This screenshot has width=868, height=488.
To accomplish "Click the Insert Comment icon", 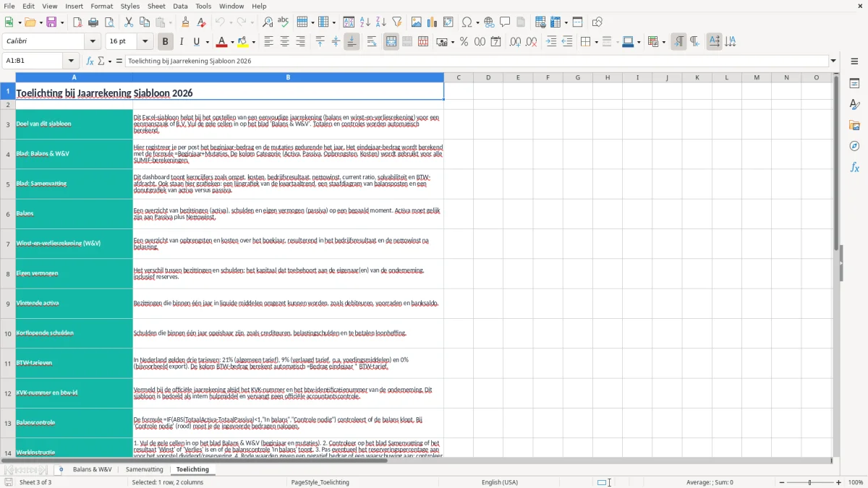I will click(505, 22).
